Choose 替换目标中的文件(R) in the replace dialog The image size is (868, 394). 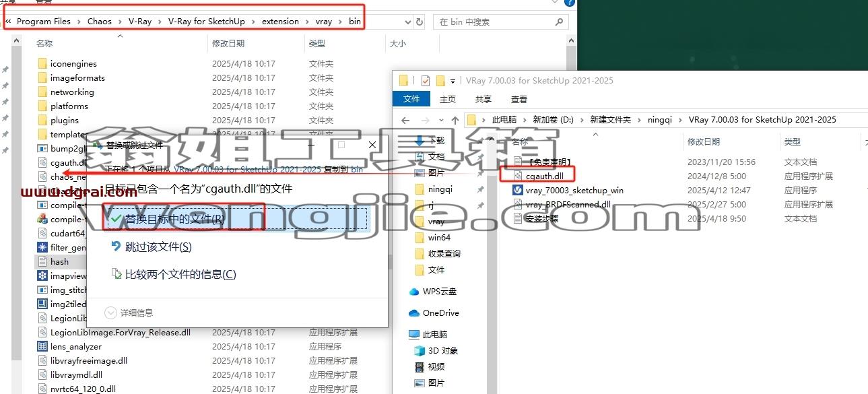pyautogui.click(x=236, y=219)
